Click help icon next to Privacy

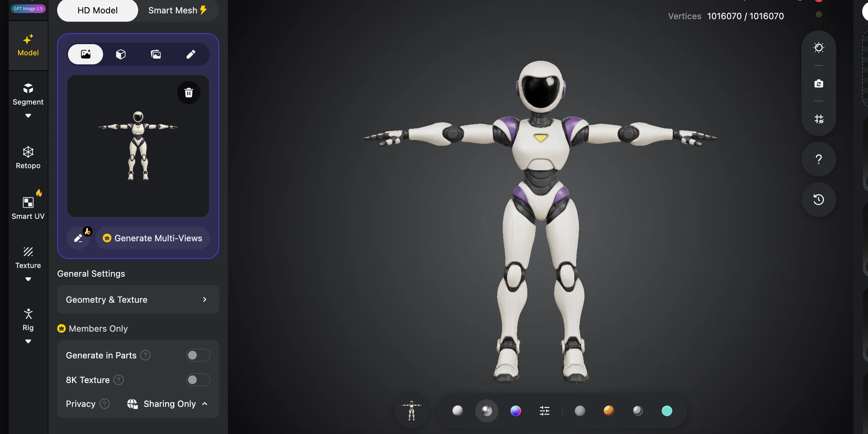click(105, 404)
